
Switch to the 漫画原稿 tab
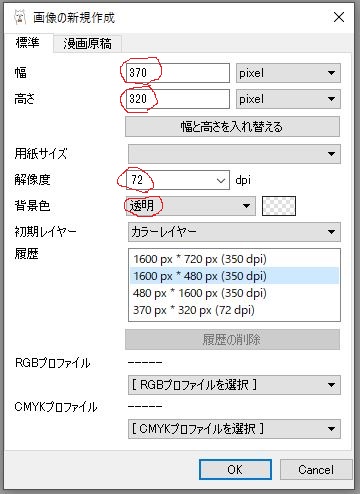(87, 44)
